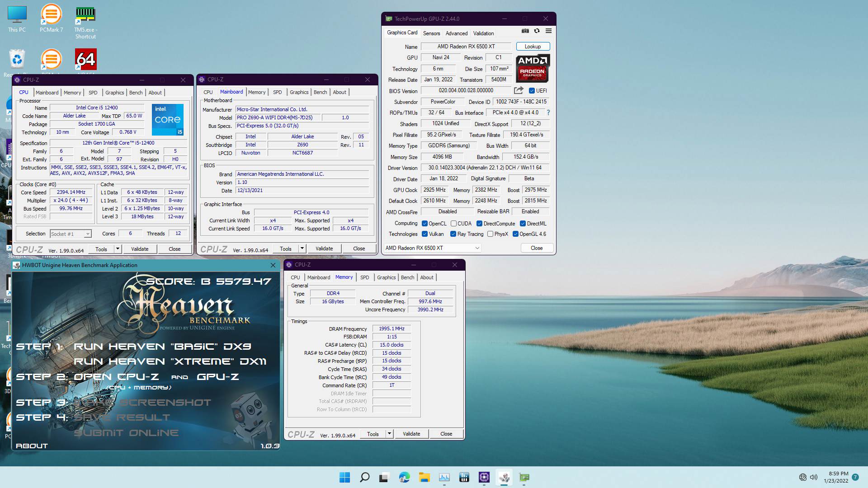The width and height of the screenshot is (868, 488).
Task: Click the volume icon in system tray
Action: pos(814,477)
